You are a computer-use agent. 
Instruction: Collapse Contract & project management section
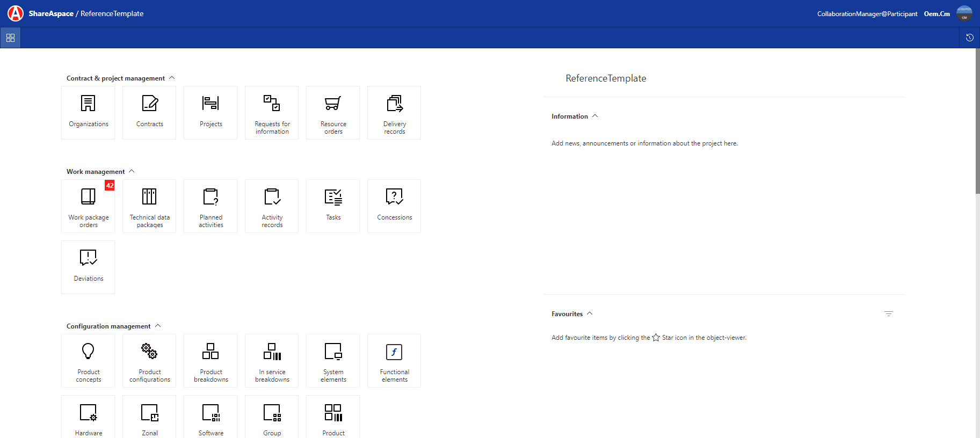pos(172,78)
